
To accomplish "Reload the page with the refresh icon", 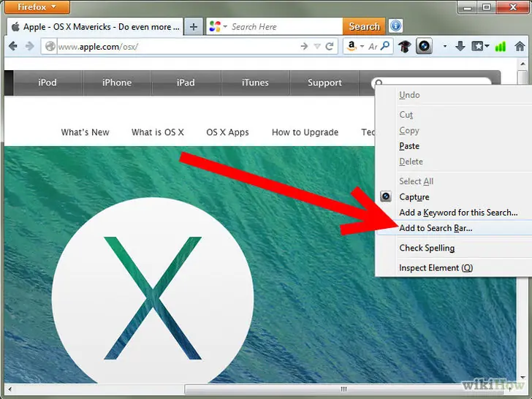I will (330, 46).
